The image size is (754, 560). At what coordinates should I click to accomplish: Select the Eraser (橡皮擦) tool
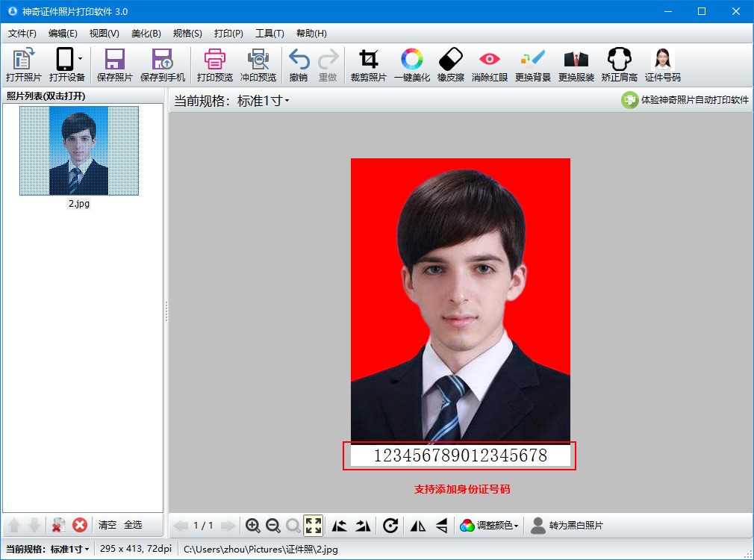[x=450, y=65]
